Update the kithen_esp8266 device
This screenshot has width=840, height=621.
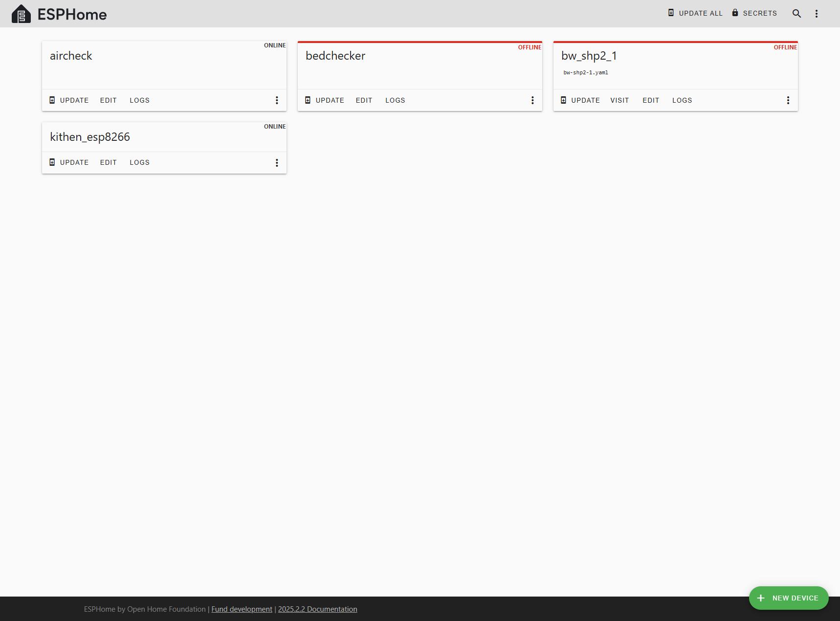click(x=69, y=162)
